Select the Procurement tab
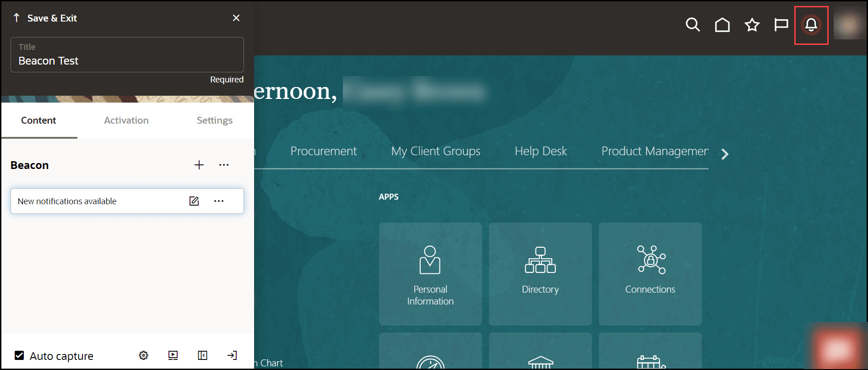 [x=324, y=151]
